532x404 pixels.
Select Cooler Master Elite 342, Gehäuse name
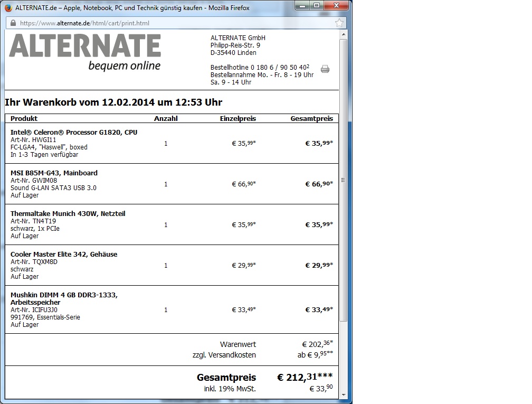pyautogui.click(x=64, y=255)
